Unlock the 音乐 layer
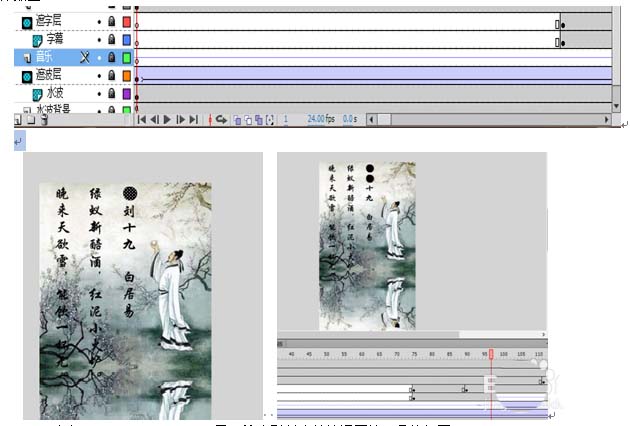 point(112,57)
